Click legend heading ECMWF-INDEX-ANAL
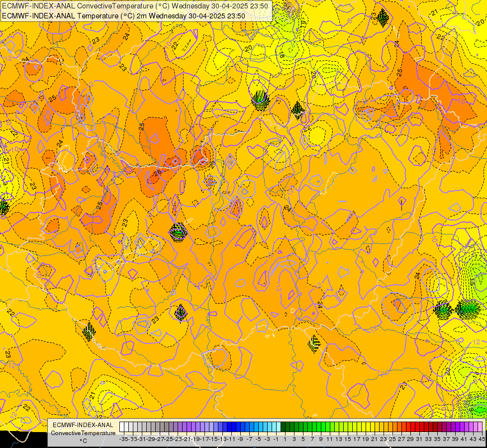Image resolution: width=487 pixels, height=448 pixels. point(83,425)
